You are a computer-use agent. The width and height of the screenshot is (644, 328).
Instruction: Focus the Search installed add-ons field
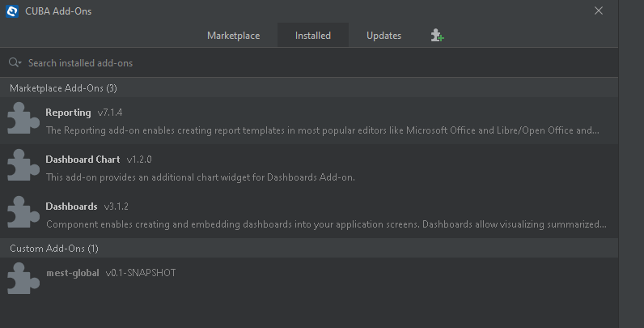(309, 63)
